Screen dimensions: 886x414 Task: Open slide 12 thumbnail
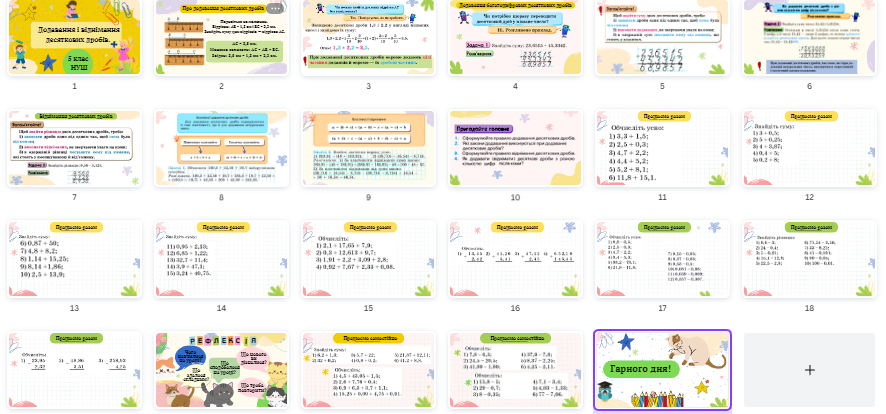[x=809, y=148]
